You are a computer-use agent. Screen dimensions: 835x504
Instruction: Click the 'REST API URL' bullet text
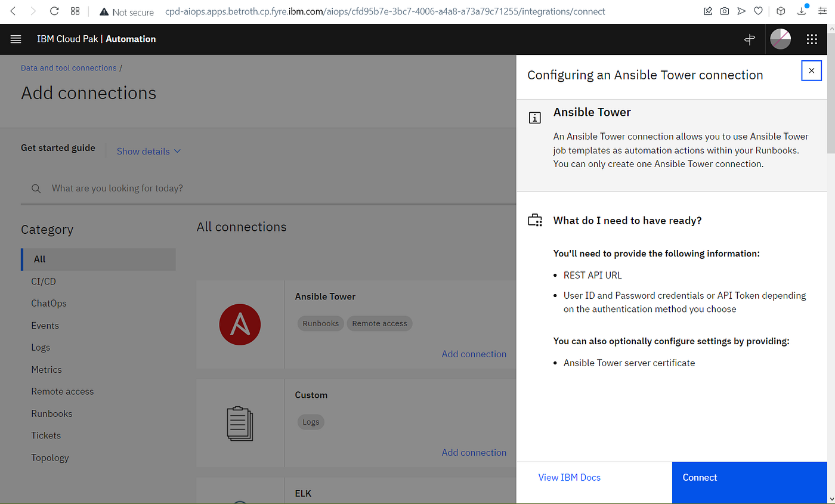593,275
